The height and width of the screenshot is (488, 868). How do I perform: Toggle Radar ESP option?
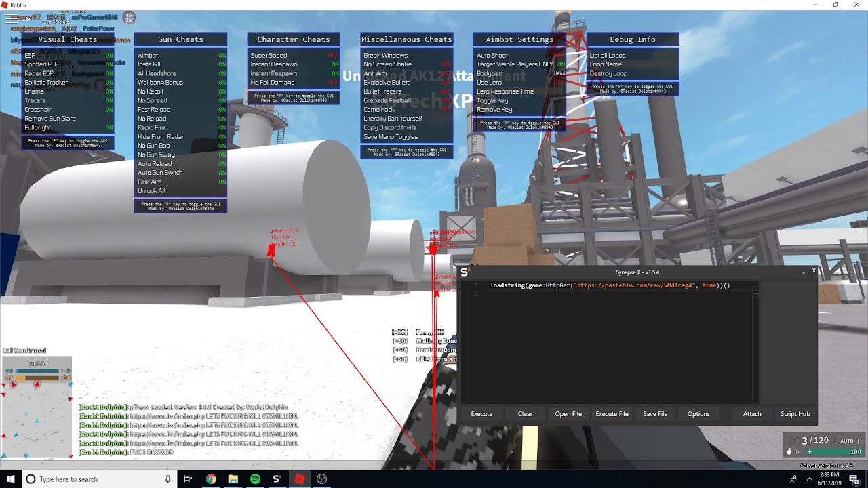coord(68,73)
